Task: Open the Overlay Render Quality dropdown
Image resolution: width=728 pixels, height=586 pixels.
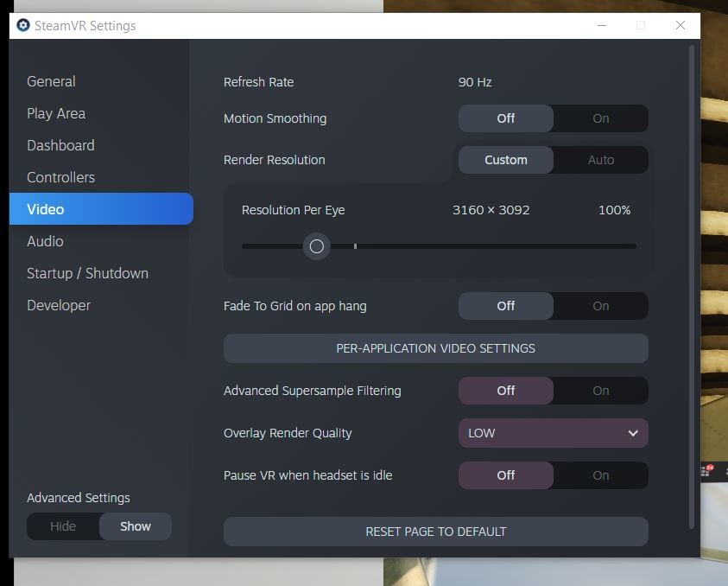Action: [x=554, y=433]
